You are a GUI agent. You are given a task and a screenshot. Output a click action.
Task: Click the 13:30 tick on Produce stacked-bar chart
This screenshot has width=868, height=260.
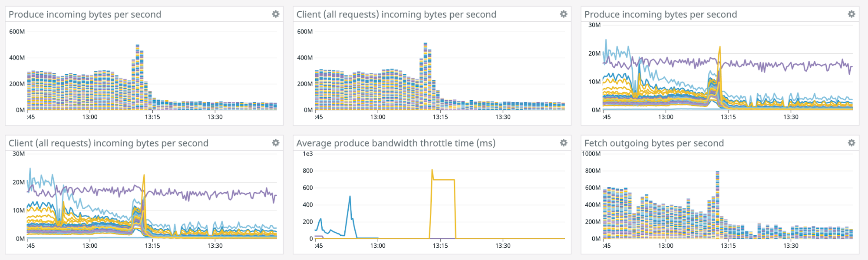[215, 117]
